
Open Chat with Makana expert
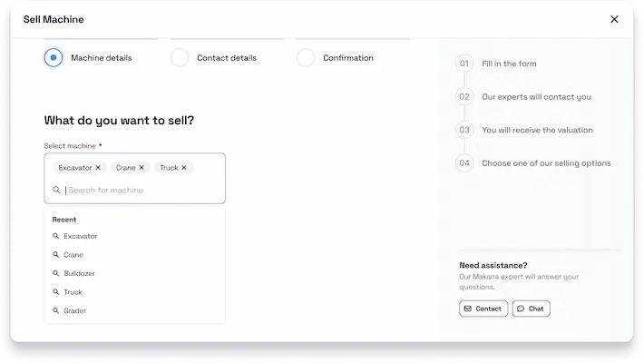point(531,309)
